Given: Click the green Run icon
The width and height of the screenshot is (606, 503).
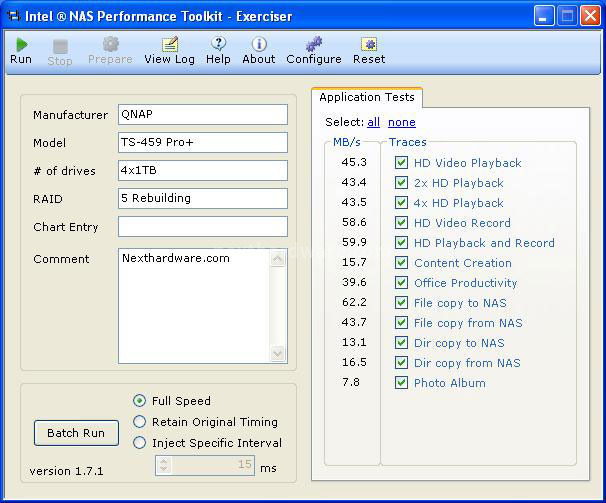Looking at the screenshot, I should click(x=22, y=45).
